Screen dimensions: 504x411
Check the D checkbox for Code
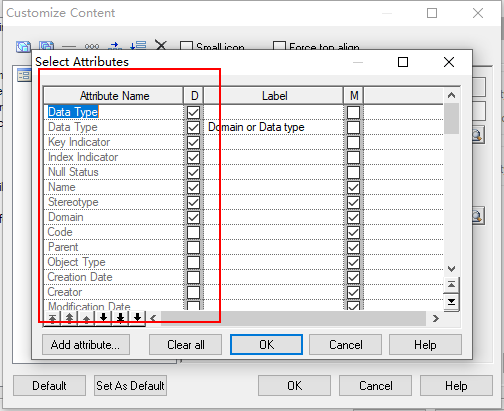coord(193,232)
